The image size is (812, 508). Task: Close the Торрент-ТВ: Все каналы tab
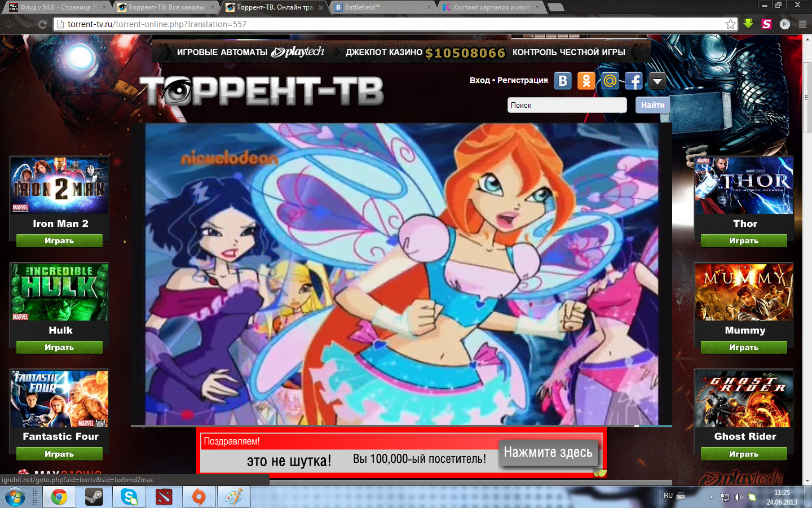click(213, 8)
